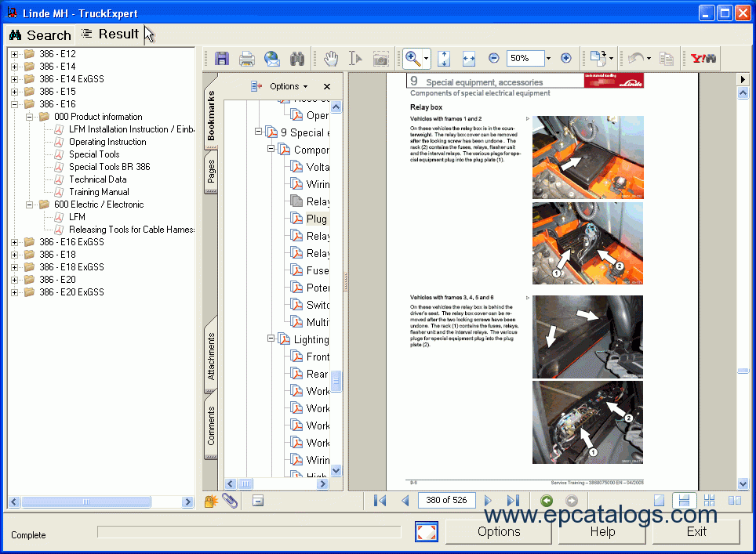The width and height of the screenshot is (756, 554).
Task: Collapse the 600 Electric / Electronic folder
Action: (30, 205)
